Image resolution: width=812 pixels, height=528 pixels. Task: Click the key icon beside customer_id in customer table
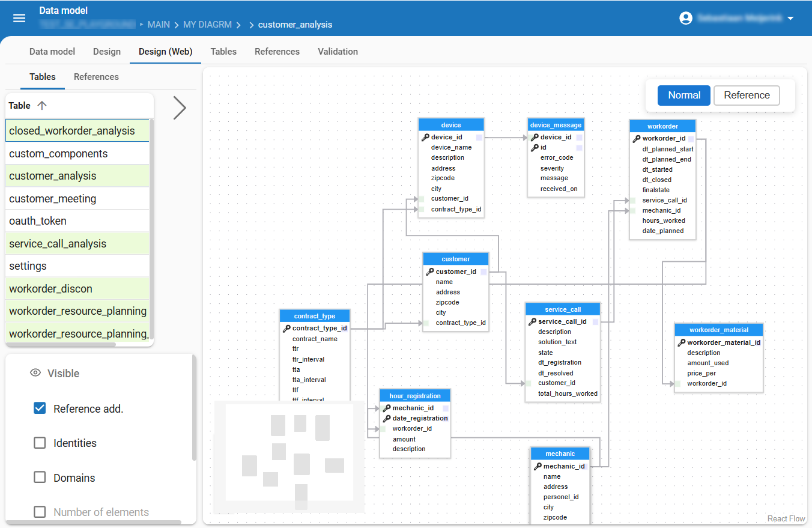click(430, 272)
